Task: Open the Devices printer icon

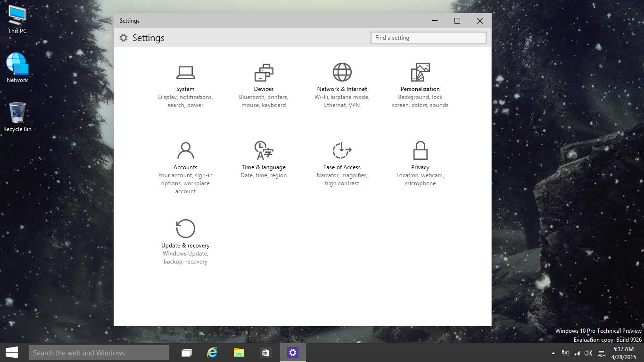Action: [x=264, y=72]
